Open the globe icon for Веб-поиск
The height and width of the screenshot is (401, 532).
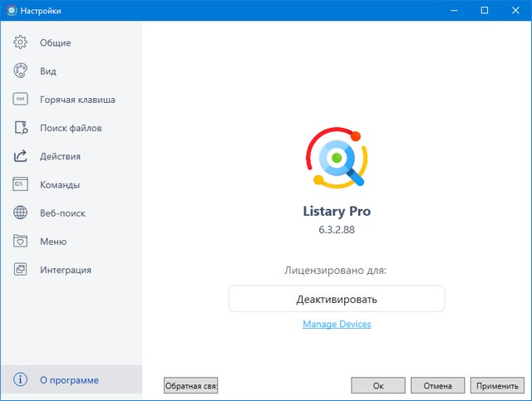click(x=21, y=213)
